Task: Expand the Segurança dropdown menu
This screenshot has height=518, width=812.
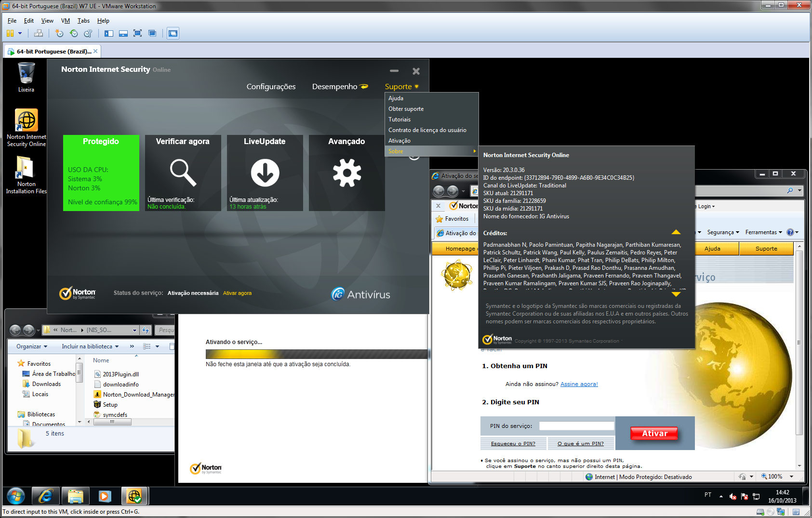Action: pos(722,232)
